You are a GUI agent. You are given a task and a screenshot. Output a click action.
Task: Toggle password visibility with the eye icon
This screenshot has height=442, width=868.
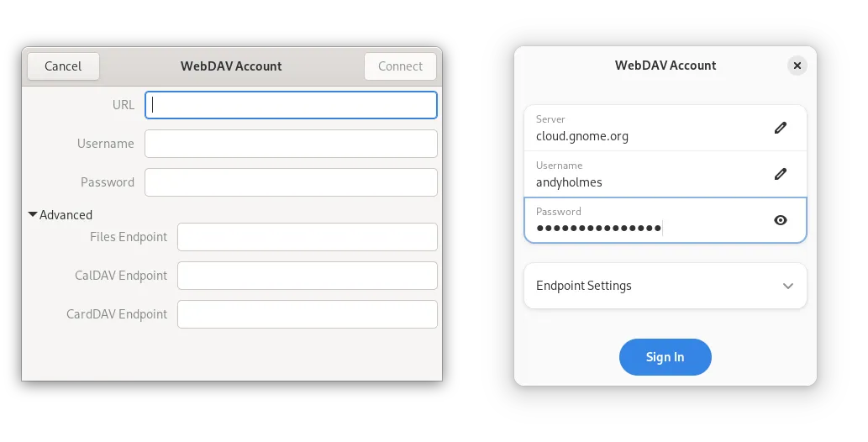click(780, 220)
